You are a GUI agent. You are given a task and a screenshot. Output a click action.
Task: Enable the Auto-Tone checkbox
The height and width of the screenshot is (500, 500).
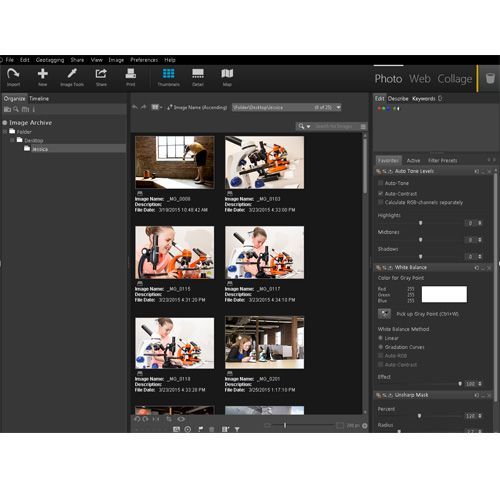coord(380,183)
